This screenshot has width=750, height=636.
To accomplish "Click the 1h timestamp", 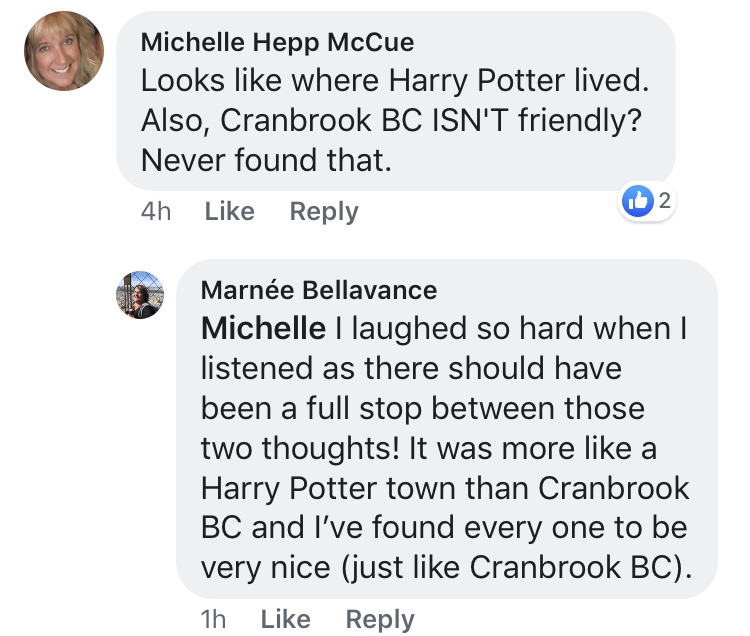I will coord(213,619).
